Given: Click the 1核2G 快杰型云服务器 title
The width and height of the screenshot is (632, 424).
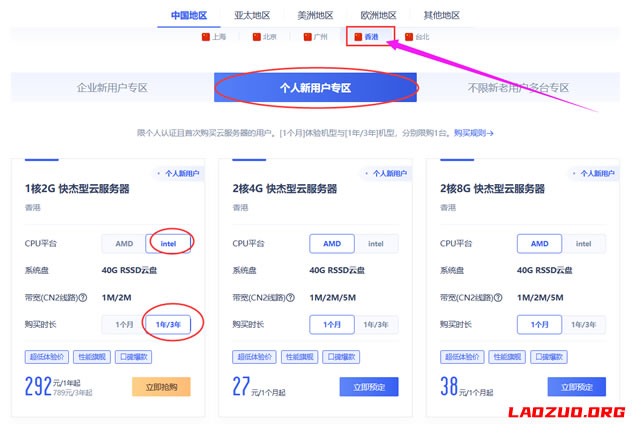Looking at the screenshot, I should pos(77,189).
